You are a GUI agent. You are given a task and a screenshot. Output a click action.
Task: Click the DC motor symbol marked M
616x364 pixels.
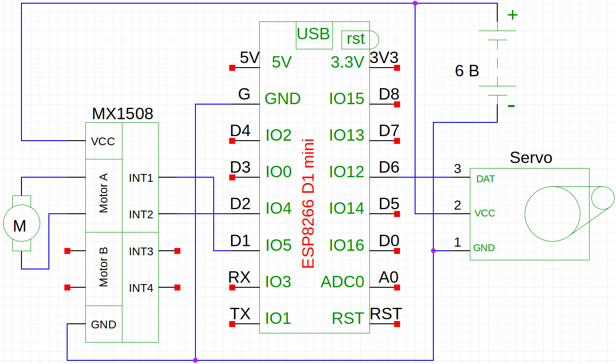[21, 223]
